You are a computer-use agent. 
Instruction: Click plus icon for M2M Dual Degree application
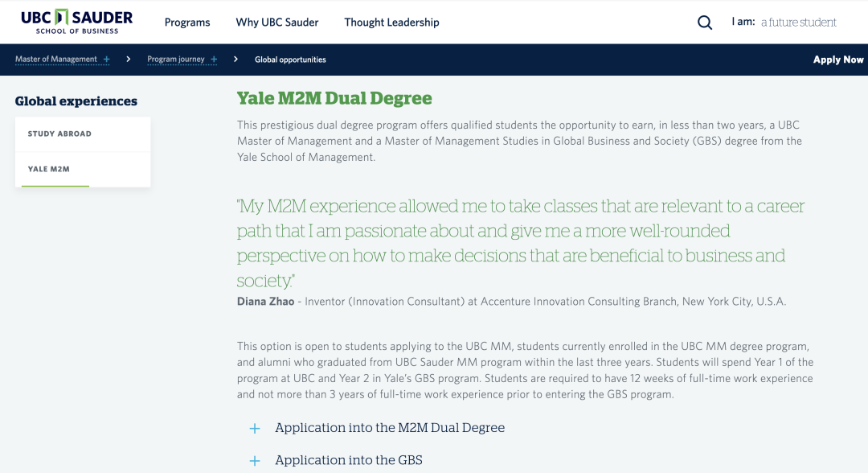pyautogui.click(x=255, y=429)
